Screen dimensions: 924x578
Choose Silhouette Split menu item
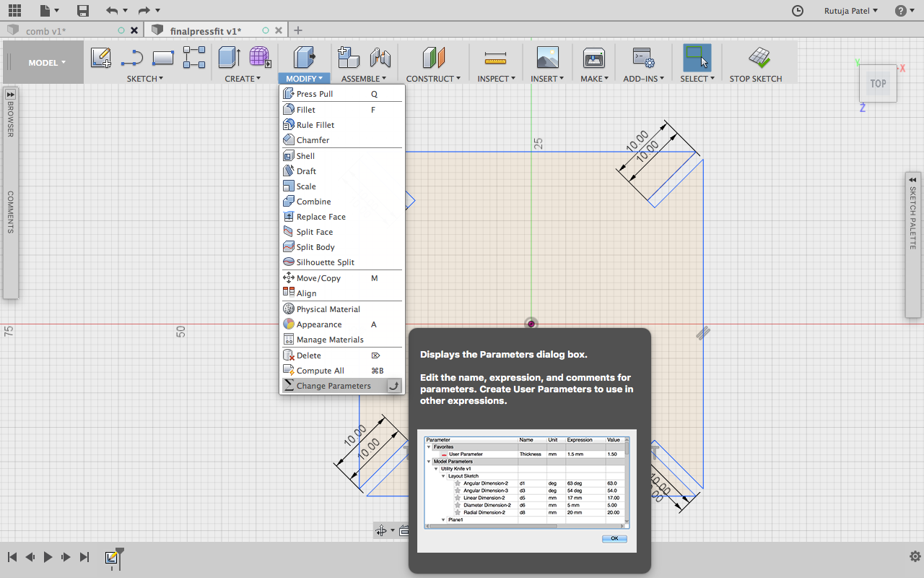[x=342, y=262]
